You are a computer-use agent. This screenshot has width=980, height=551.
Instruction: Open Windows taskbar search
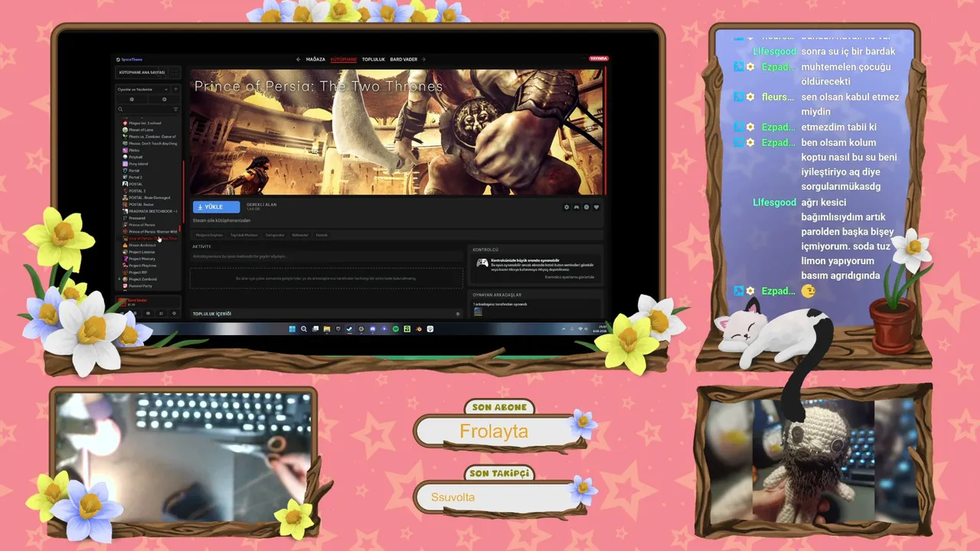point(304,329)
